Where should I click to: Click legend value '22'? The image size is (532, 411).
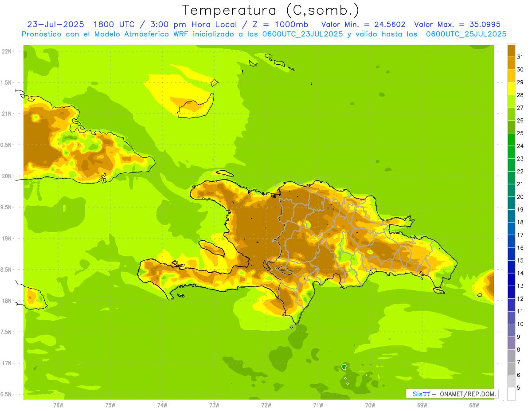click(x=520, y=171)
